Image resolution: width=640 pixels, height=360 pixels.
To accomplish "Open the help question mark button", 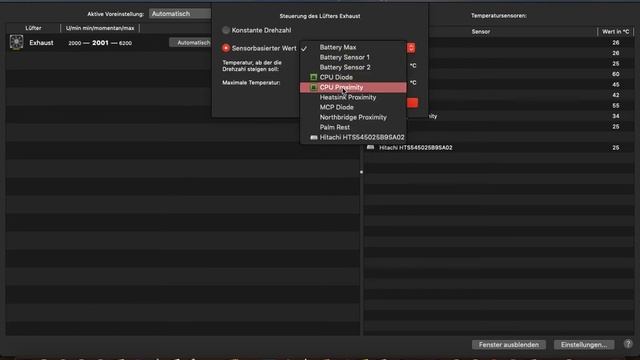I will pos(628,344).
